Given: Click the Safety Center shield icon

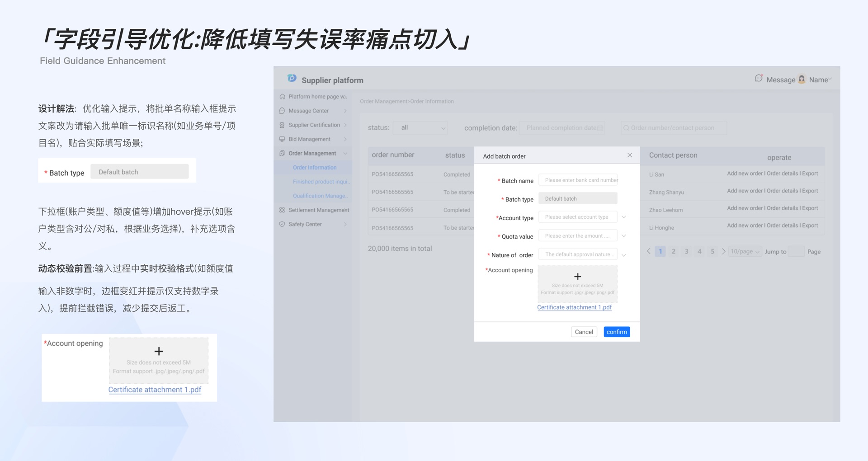Looking at the screenshot, I should click(282, 224).
